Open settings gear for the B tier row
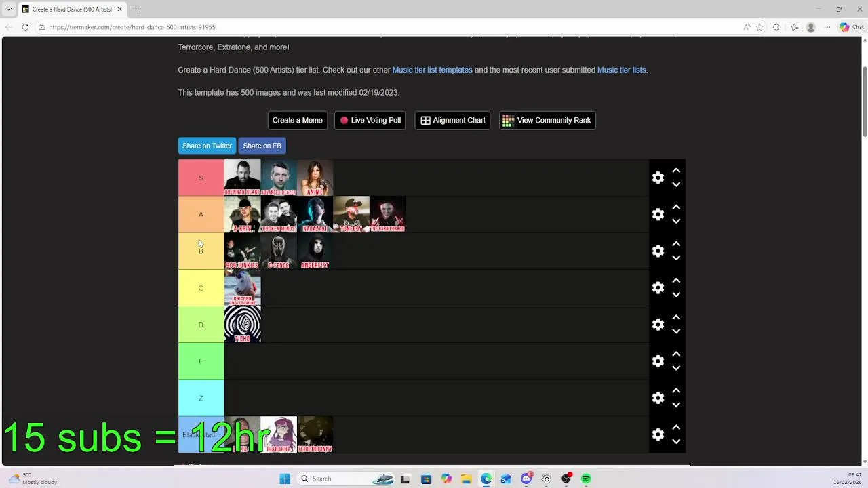This screenshot has height=488, width=868. click(658, 251)
